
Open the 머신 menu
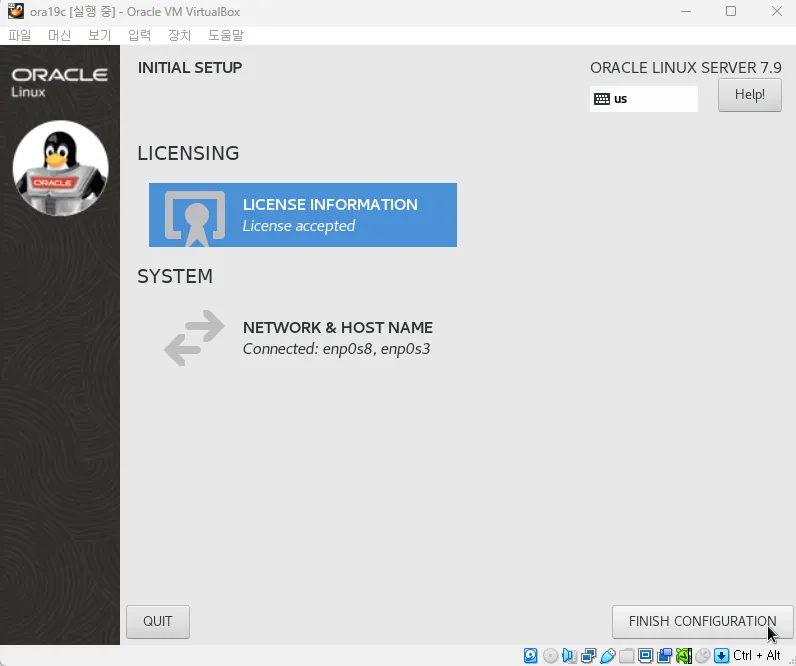pyautogui.click(x=59, y=35)
